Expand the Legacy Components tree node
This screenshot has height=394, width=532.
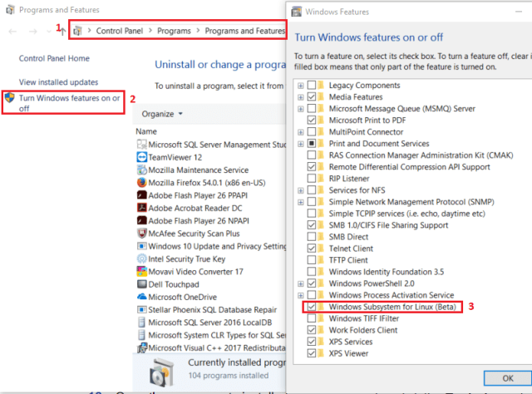coord(301,86)
